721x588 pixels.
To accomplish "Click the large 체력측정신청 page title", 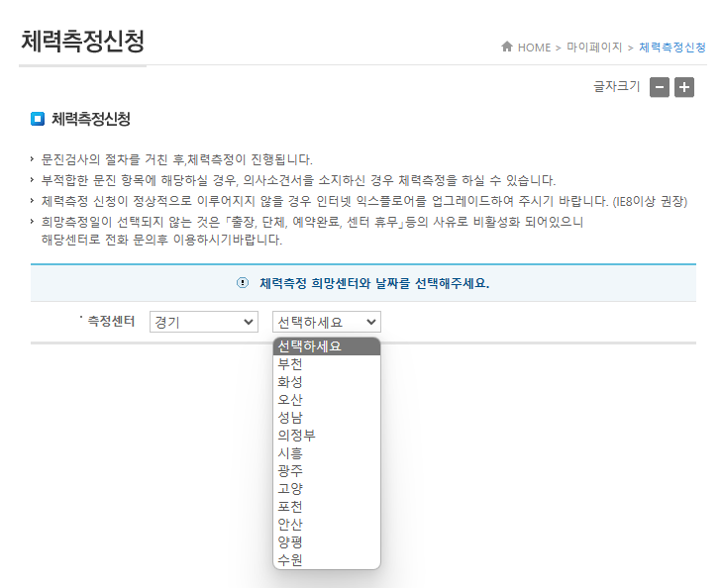I will click(83, 41).
